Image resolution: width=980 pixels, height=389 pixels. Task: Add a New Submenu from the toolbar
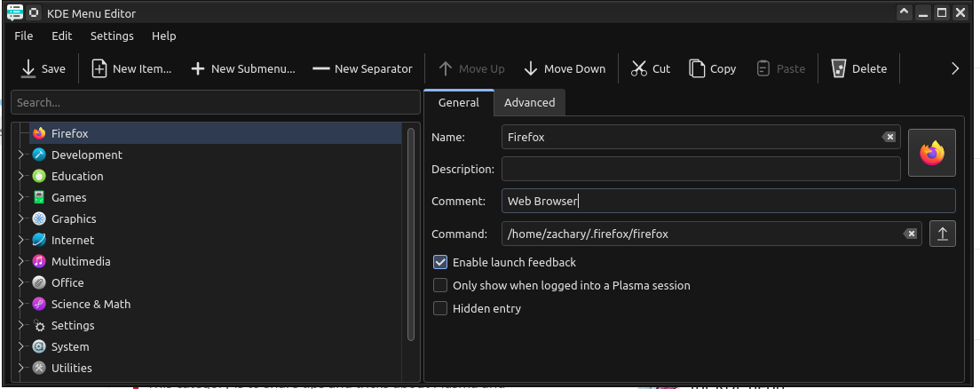(242, 68)
